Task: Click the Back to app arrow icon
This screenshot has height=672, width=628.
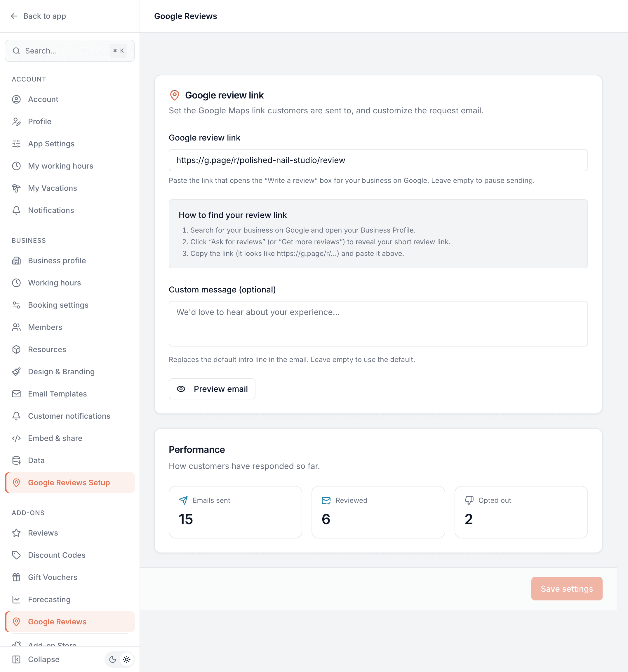Action: tap(14, 16)
